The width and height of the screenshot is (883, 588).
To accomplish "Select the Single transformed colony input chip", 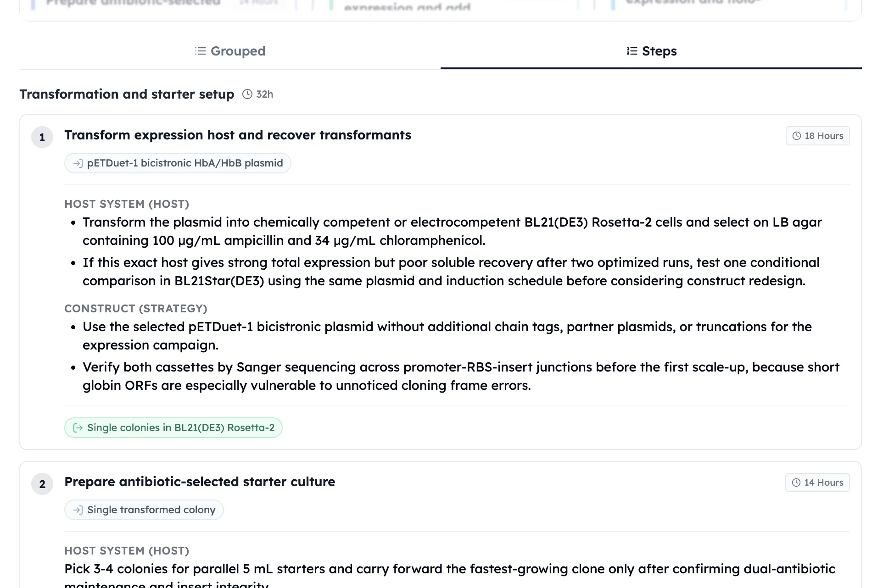I will [144, 510].
